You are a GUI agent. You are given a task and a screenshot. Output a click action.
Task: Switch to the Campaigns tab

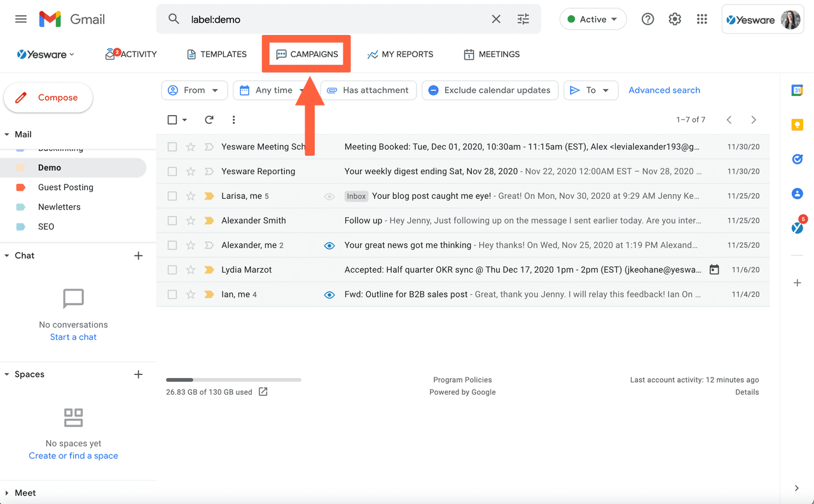306,54
